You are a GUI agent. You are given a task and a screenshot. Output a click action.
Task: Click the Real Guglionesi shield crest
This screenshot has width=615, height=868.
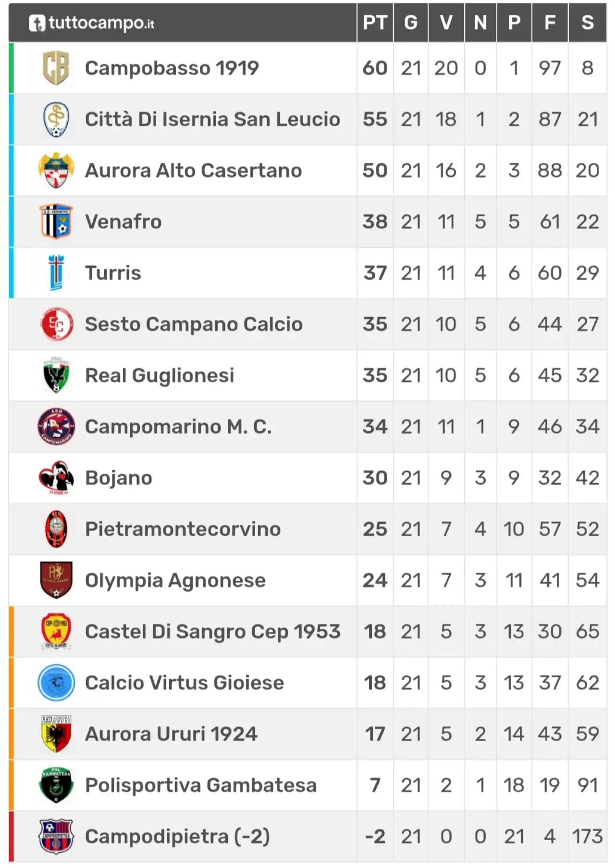coord(56,375)
